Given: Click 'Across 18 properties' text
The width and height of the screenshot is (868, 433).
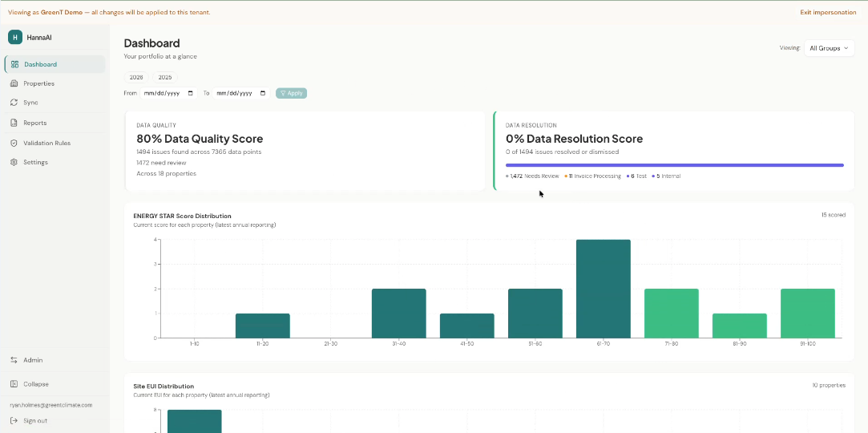Looking at the screenshot, I should pyautogui.click(x=166, y=173).
